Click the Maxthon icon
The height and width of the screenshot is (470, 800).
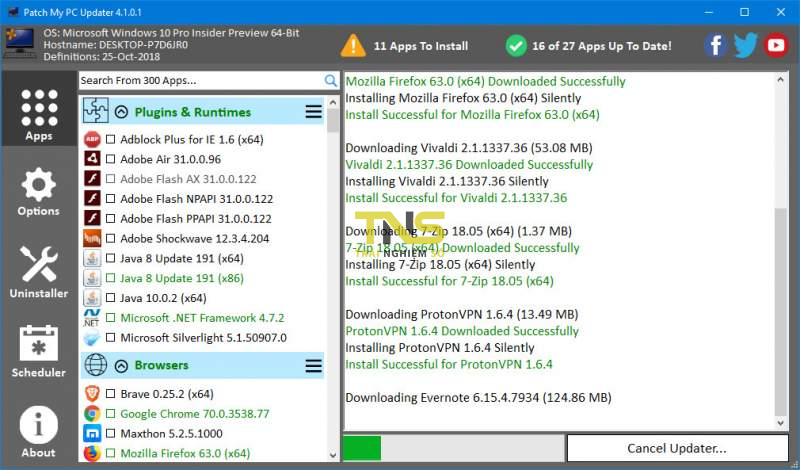(x=92, y=434)
